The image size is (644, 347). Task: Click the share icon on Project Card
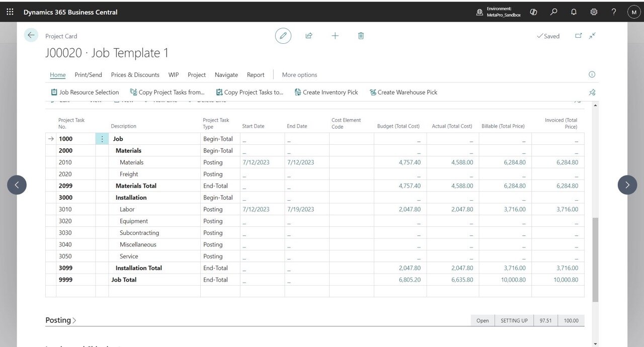(309, 36)
